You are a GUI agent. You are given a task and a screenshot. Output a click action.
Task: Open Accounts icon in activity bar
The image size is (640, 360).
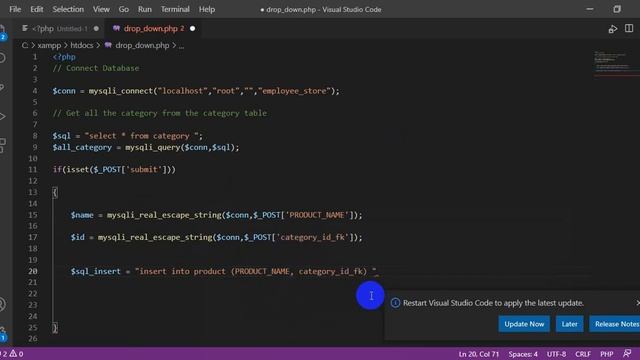(x=2, y=304)
